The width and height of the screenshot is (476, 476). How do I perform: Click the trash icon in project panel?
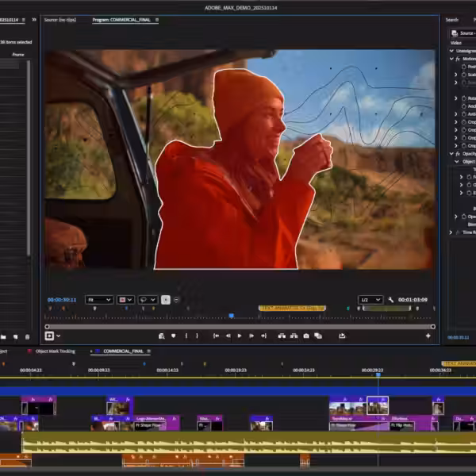pyautogui.click(x=27, y=336)
